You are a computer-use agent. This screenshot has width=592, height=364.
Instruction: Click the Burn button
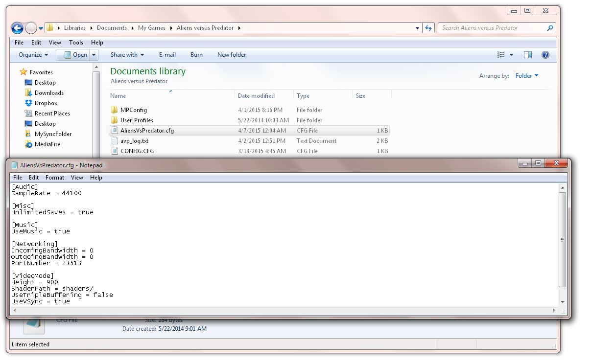click(x=196, y=55)
